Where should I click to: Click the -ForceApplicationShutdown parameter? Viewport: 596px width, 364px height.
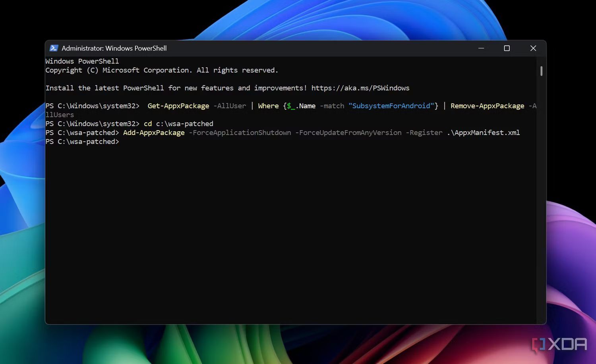pyautogui.click(x=240, y=133)
